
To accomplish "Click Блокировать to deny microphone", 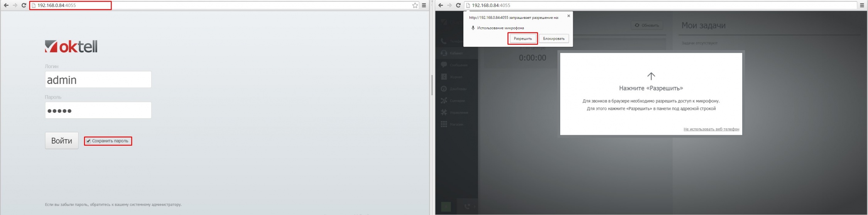I will (x=554, y=39).
